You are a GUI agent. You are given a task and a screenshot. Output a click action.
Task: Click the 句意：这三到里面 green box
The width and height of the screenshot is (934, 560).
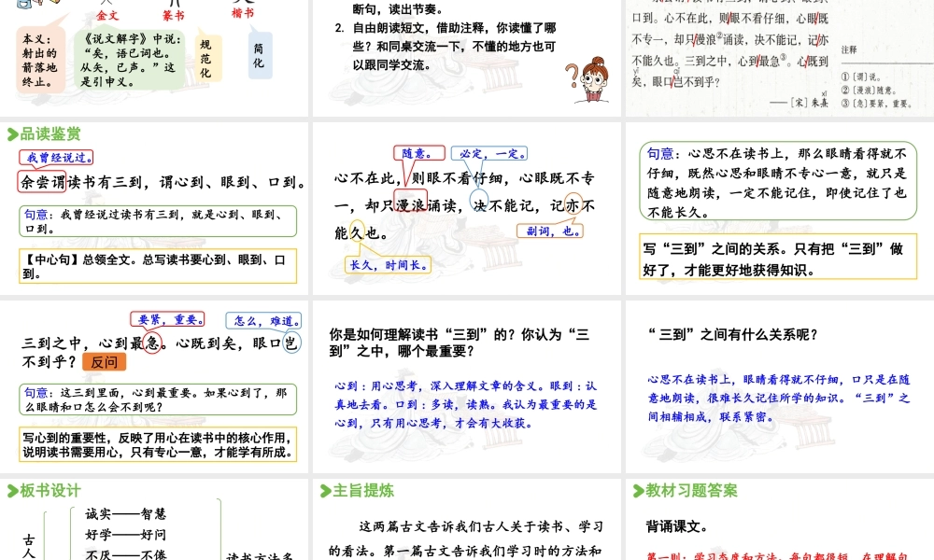pos(158,399)
